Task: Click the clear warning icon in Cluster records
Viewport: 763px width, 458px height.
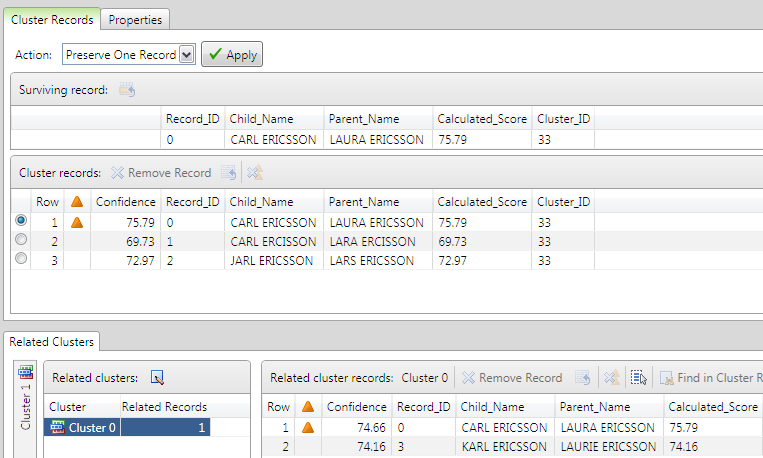Action: [x=255, y=173]
